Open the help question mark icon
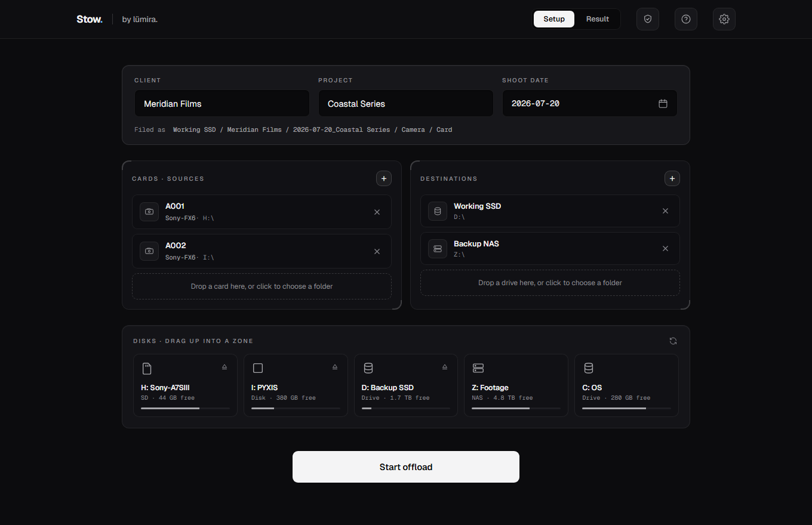Image resolution: width=812 pixels, height=525 pixels. coord(686,19)
